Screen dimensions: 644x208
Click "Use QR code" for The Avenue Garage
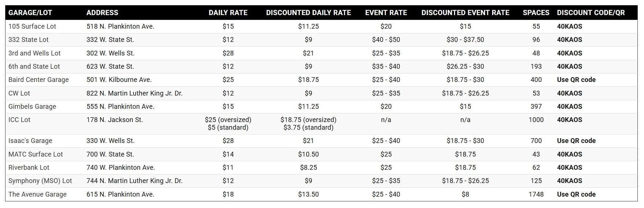tap(576, 194)
